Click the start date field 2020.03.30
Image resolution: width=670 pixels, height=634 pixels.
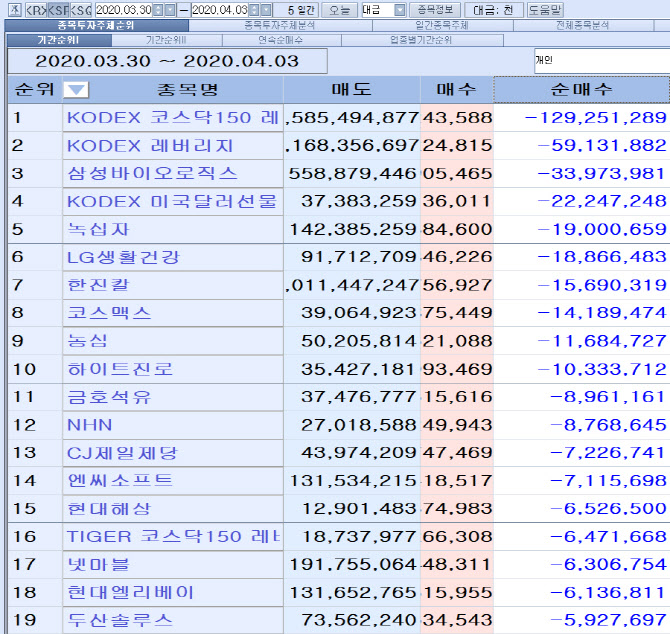(123, 9)
